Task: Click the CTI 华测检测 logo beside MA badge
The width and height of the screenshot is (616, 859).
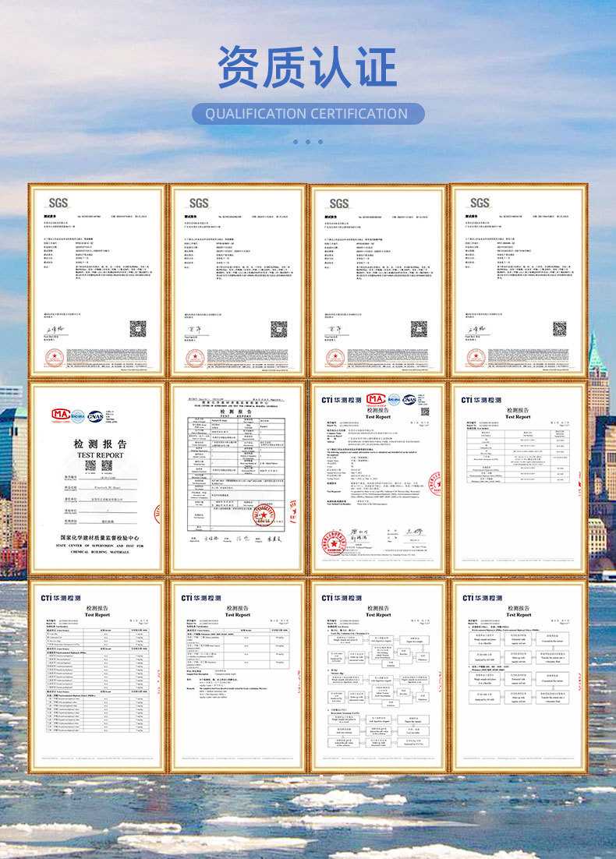Action: coord(342,400)
